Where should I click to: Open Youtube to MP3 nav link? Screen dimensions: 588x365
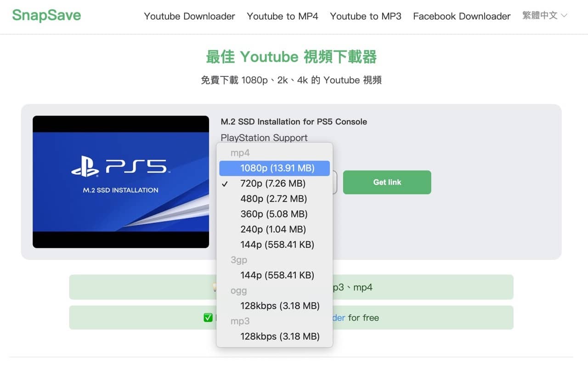coord(366,16)
